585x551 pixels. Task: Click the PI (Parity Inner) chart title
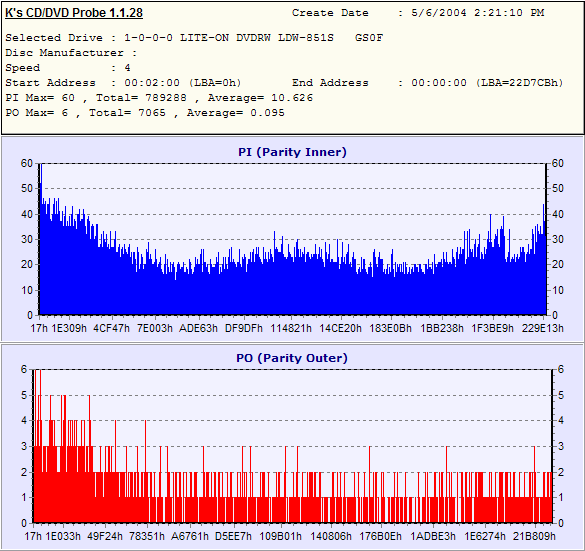(292, 152)
